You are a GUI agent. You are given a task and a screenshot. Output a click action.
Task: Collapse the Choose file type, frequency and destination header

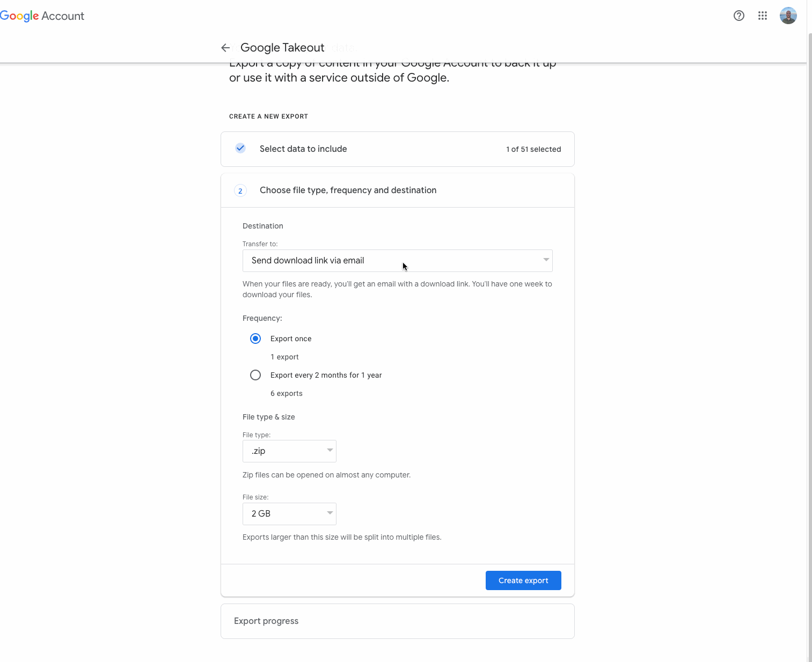point(398,190)
